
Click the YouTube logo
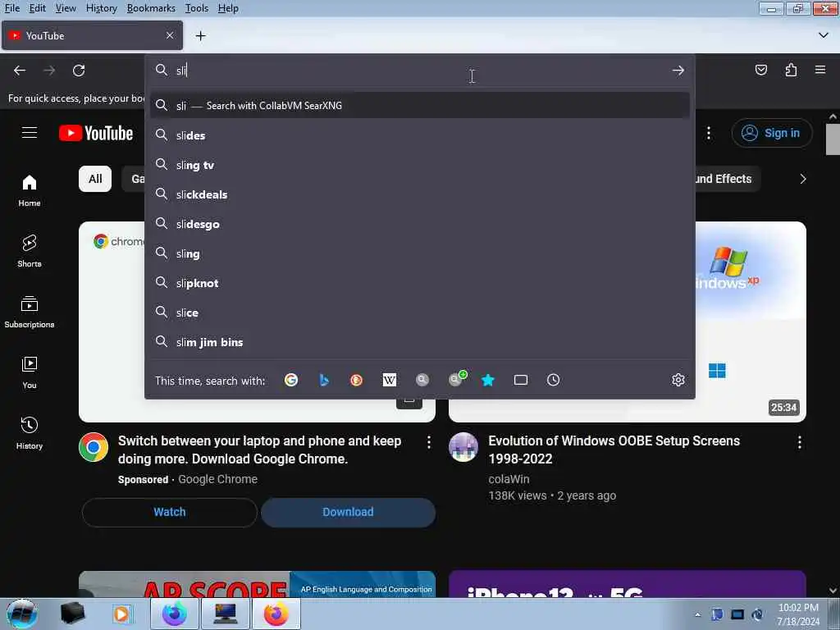[96, 133]
